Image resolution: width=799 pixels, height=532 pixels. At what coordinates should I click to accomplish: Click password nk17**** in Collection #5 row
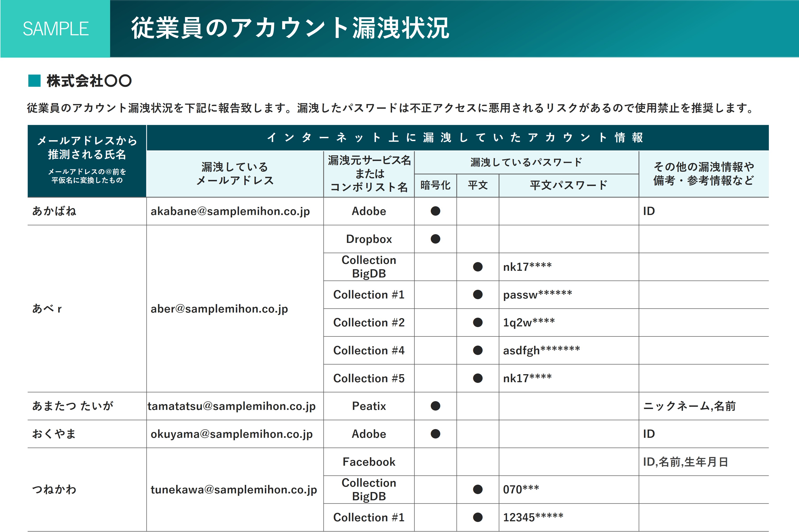click(x=527, y=378)
